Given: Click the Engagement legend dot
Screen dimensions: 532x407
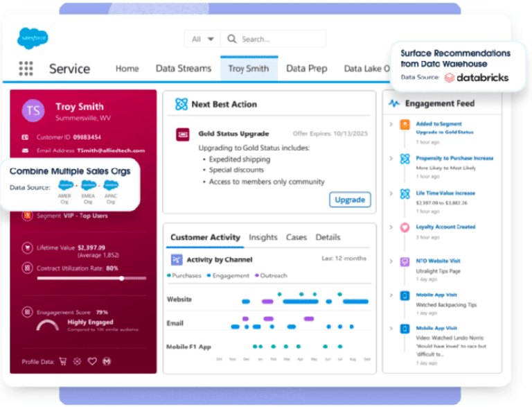Looking at the screenshot, I should [209, 275].
